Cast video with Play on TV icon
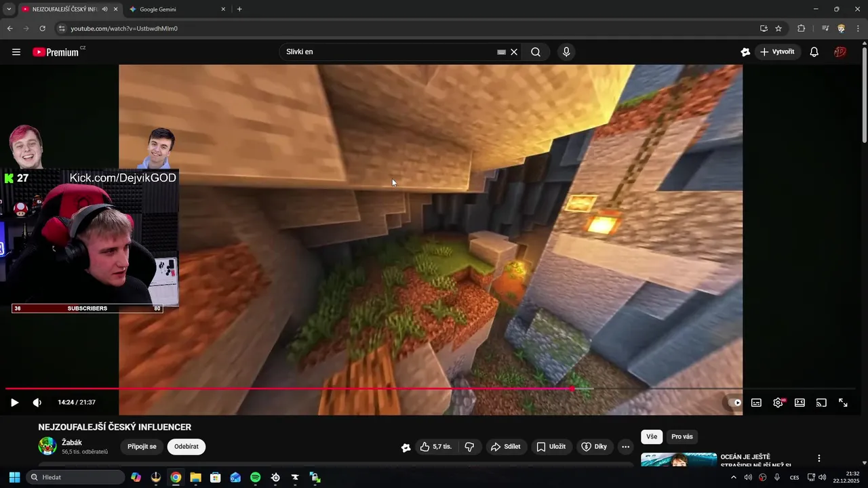Image resolution: width=868 pixels, height=488 pixels. point(821,403)
